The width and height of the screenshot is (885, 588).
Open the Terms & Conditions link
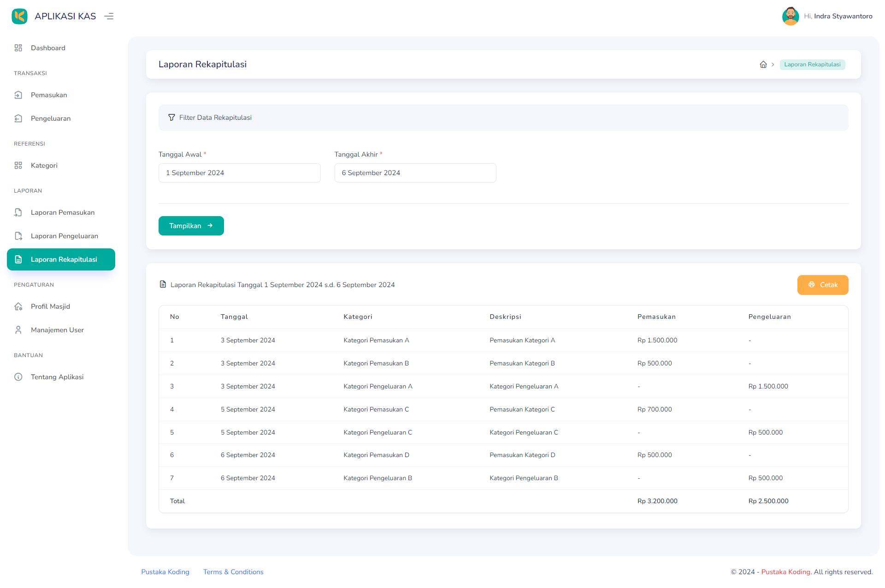tap(233, 572)
